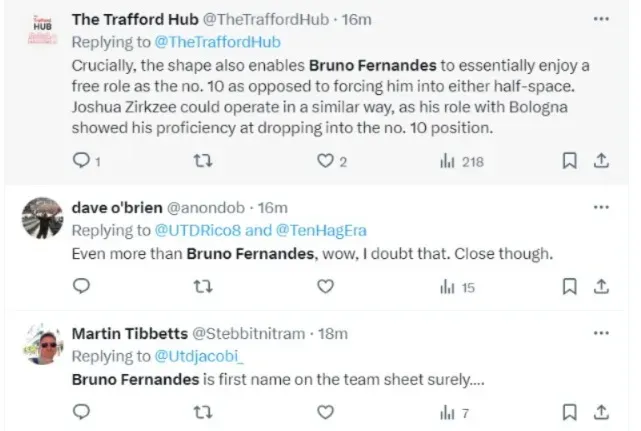
Task: Reply to dave o'brien's tweet
Action: [83, 287]
